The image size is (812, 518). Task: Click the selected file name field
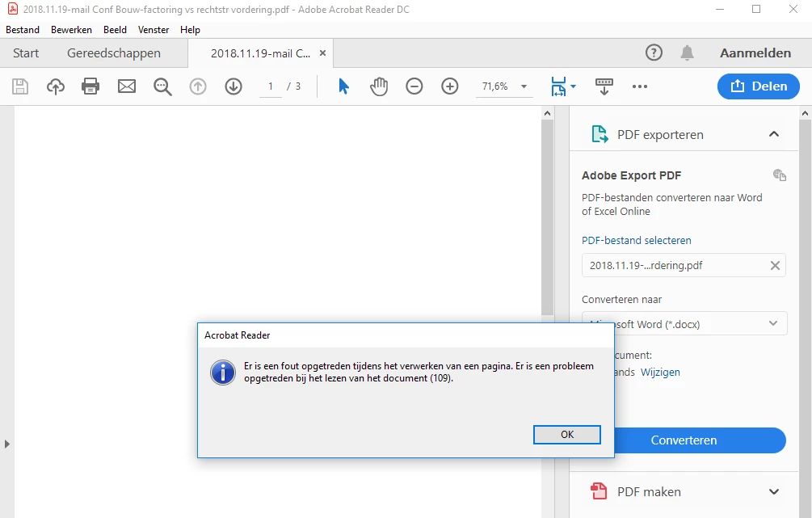coord(684,265)
